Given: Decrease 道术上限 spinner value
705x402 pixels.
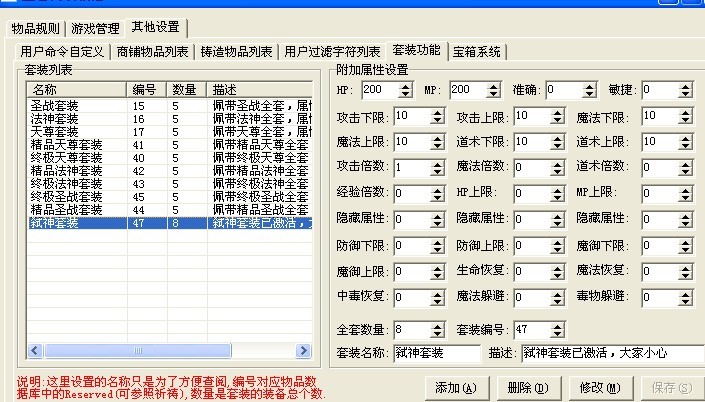Looking at the screenshot, I should (685, 146).
